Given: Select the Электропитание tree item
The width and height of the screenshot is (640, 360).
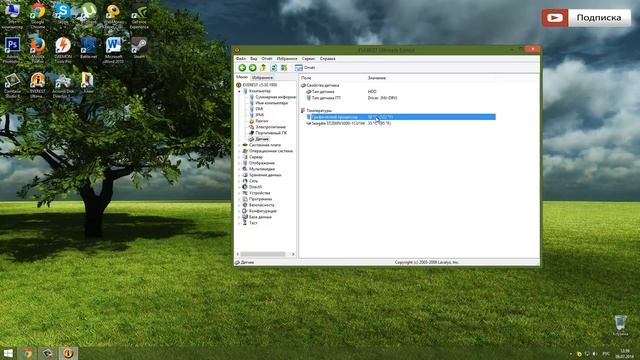Looking at the screenshot, I should (267, 127).
